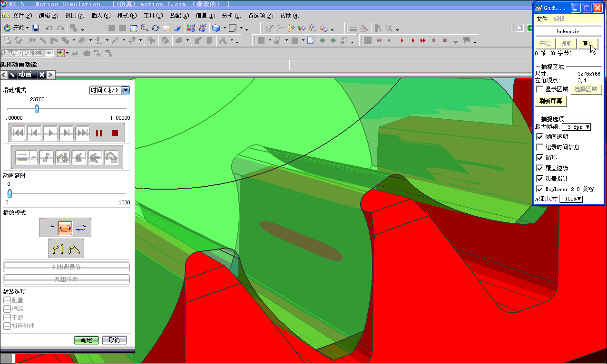Screen dimensions: 607x364
Task: Click the toolbar red step-forward icon
Action: pyautogui.click(x=413, y=40)
